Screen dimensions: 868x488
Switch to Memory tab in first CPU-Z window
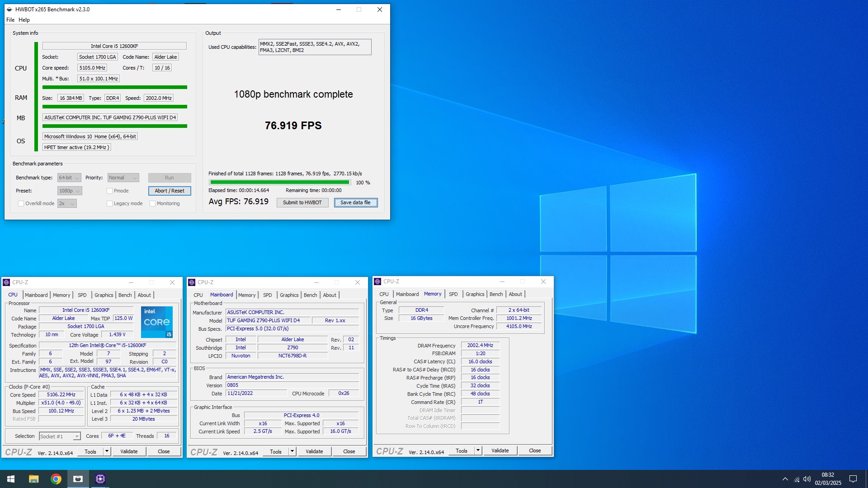coord(61,295)
